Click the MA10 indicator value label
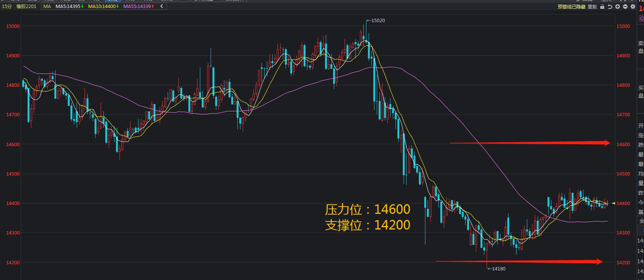The image size is (644, 280). [x=103, y=7]
